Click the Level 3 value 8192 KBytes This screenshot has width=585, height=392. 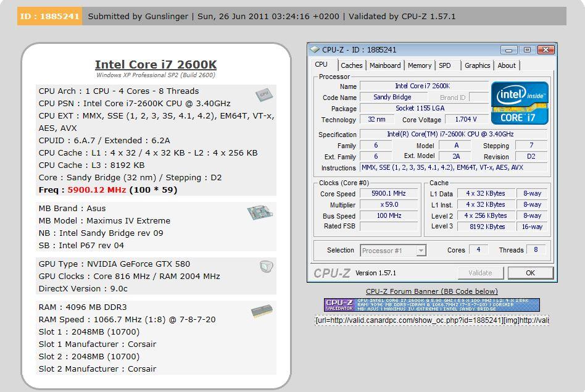point(486,227)
